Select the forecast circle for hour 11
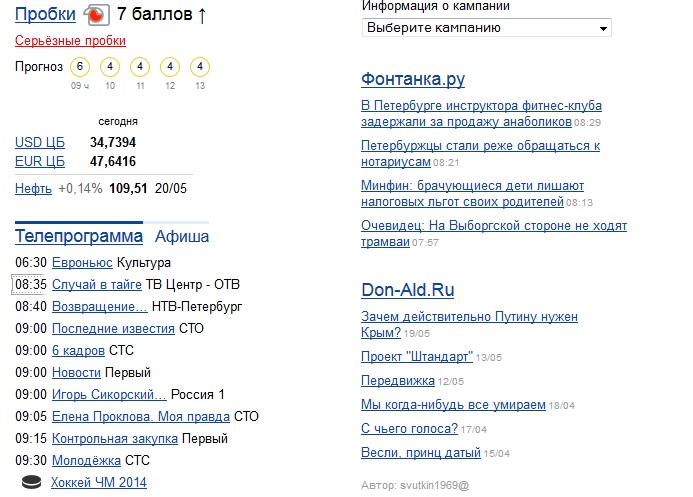 click(x=140, y=67)
